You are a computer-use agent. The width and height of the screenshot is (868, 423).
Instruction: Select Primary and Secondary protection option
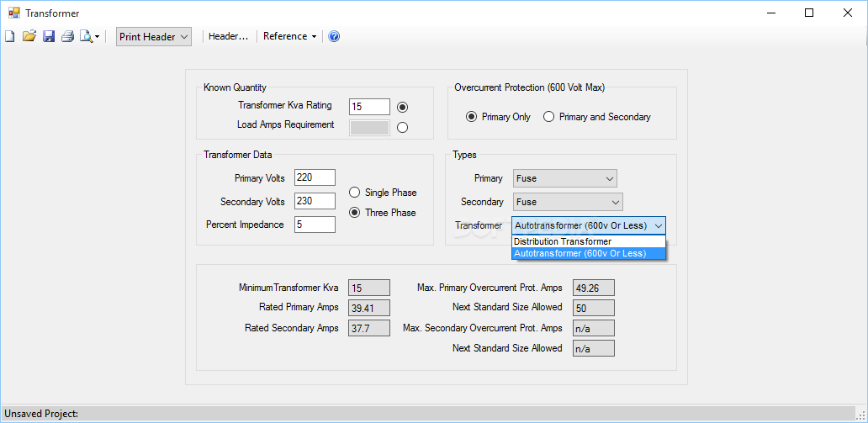click(597, 117)
